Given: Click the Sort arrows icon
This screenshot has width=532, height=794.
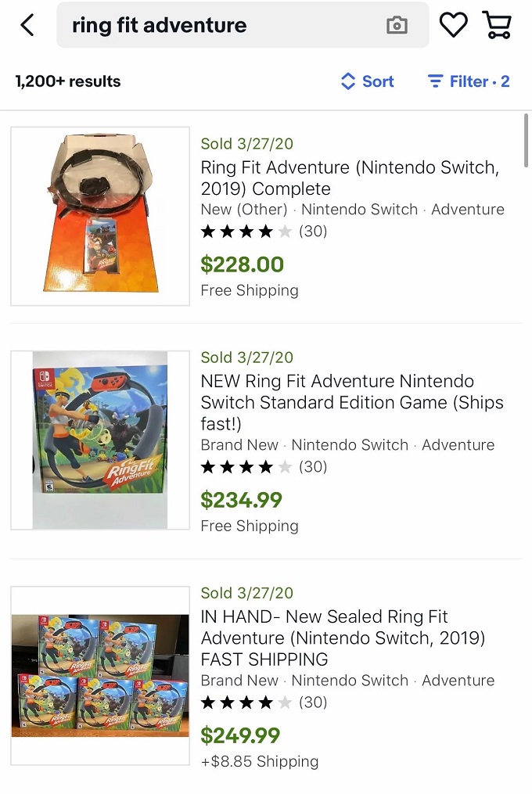Looking at the screenshot, I should click(x=348, y=81).
